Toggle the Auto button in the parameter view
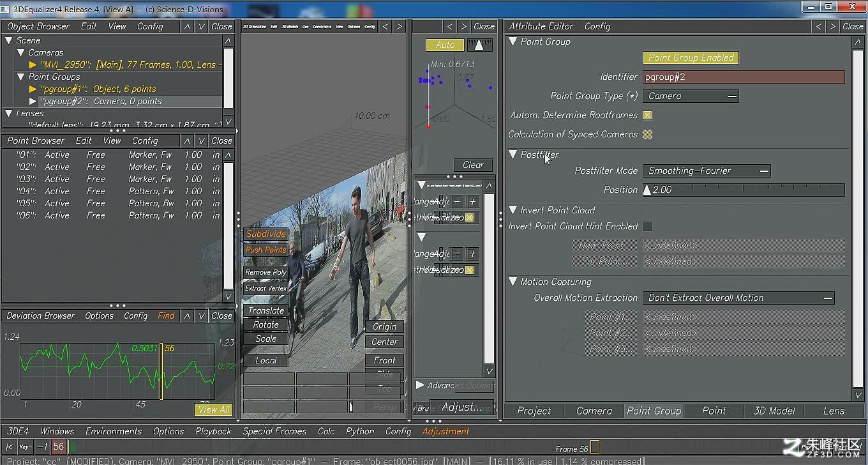868x465 pixels. 445,45
